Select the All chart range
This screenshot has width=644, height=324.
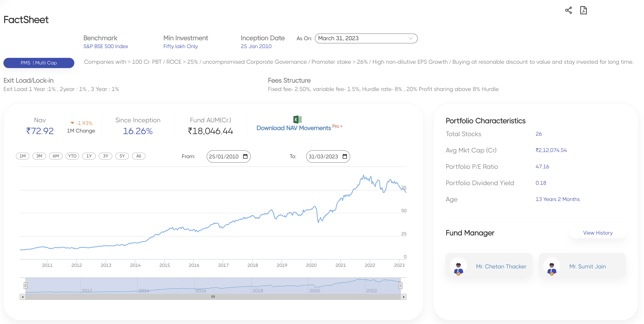138,156
